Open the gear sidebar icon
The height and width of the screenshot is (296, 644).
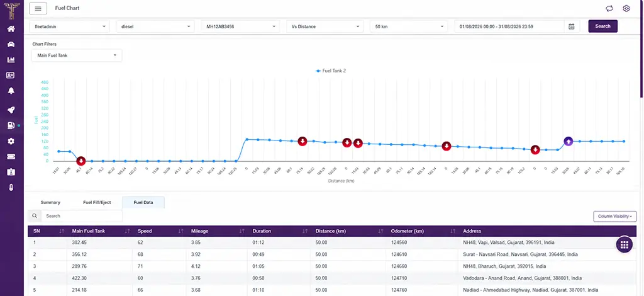coord(11,141)
